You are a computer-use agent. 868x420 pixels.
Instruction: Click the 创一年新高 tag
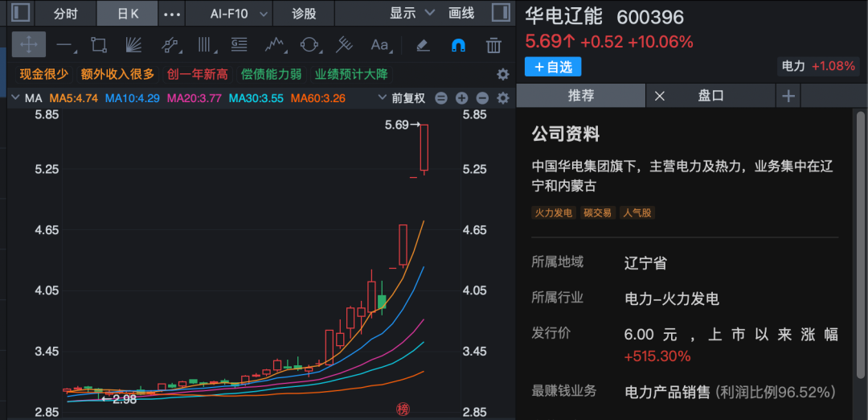198,74
